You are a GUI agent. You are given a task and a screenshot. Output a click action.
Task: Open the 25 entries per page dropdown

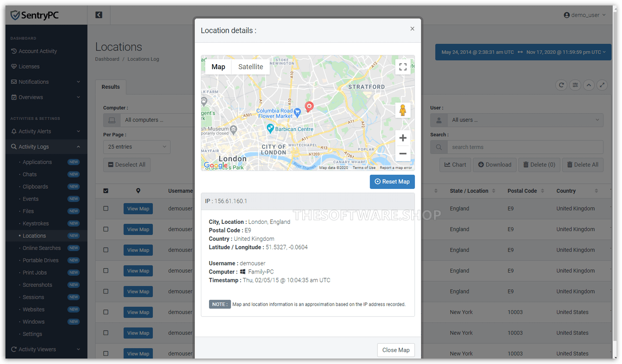click(137, 147)
